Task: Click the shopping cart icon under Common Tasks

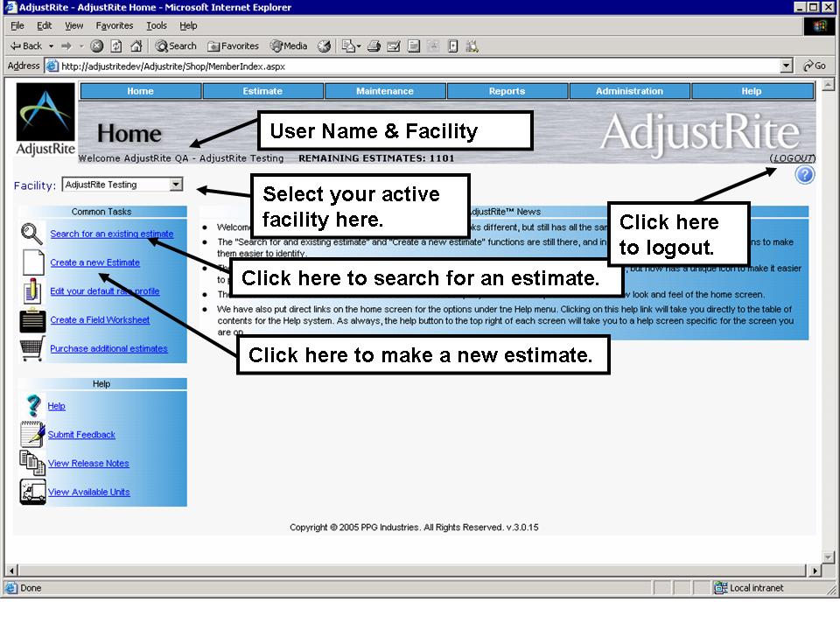Action: click(x=32, y=349)
